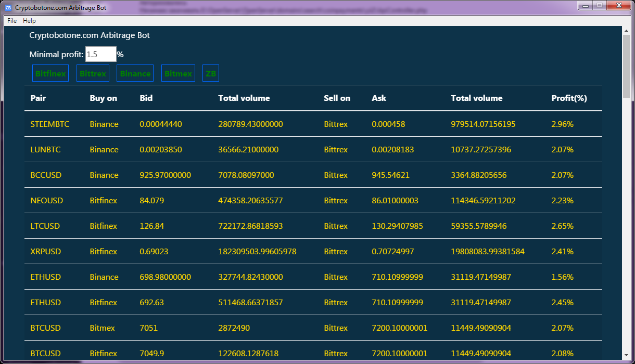Click the Cryptobotone.com Arbitrage Bot heading
Image resolution: width=635 pixels, height=364 pixels.
click(x=90, y=35)
